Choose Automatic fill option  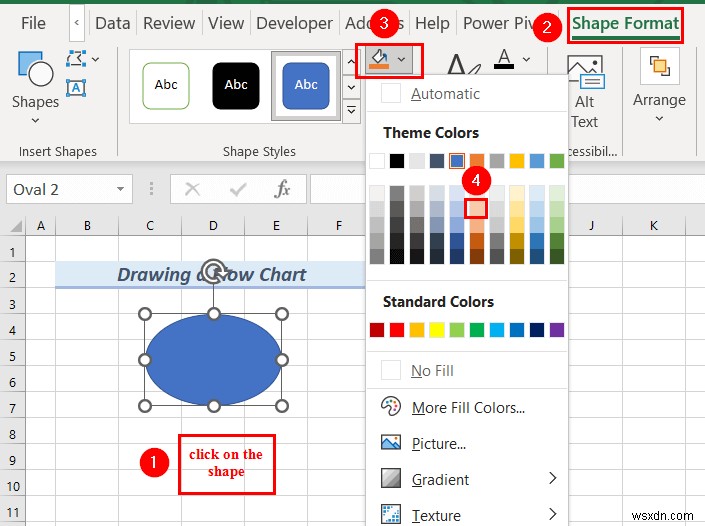pos(466,94)
